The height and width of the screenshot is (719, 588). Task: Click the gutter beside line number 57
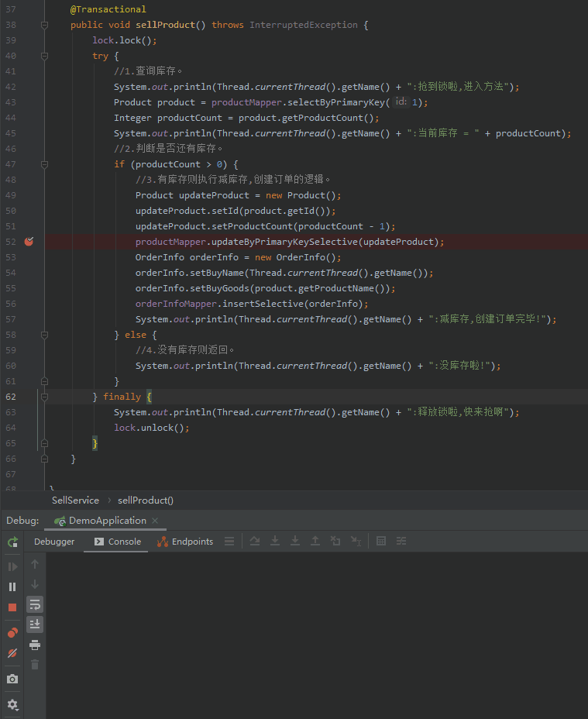click(x=29, y=319)
